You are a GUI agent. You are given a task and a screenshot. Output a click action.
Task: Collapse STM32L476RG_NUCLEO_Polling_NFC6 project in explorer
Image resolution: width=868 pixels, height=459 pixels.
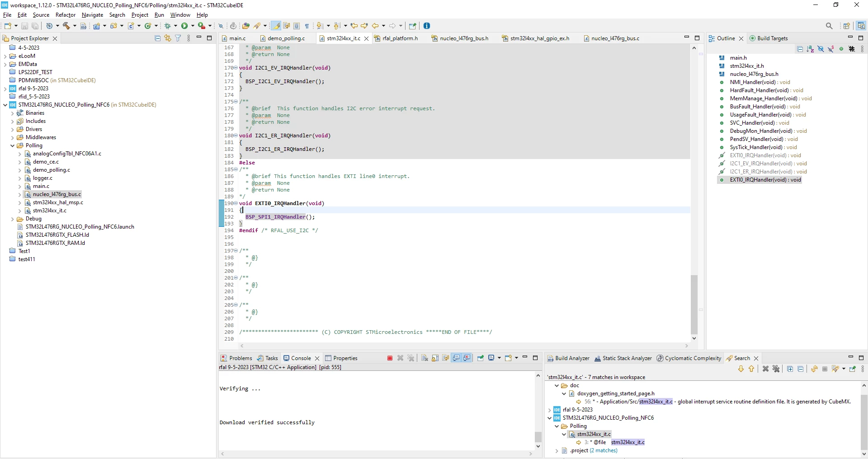[5, 105]
